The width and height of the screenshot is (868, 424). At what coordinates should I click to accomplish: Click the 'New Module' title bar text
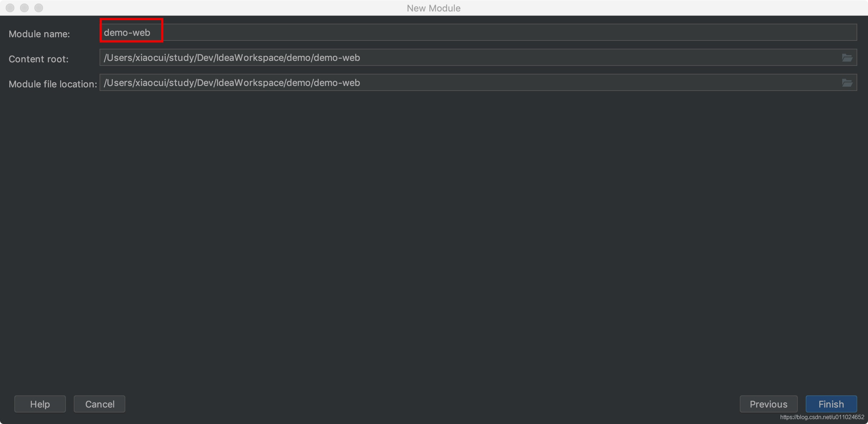[433, 8]
